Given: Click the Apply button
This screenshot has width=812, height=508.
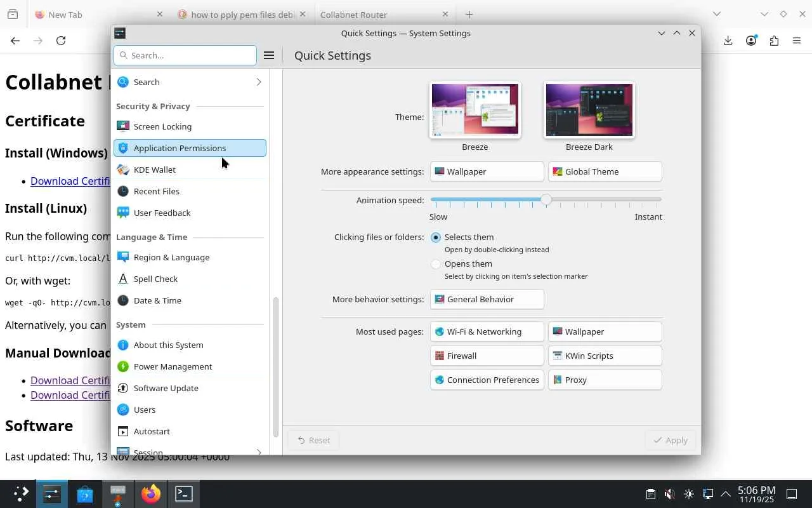Looking at the screenshot, I should coord(671,440).
